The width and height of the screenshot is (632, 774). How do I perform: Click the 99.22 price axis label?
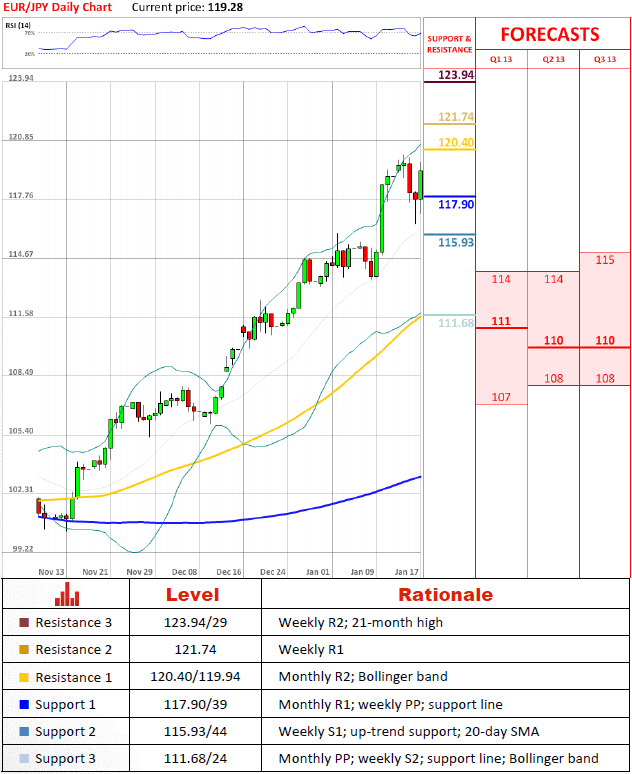(23, 549)
